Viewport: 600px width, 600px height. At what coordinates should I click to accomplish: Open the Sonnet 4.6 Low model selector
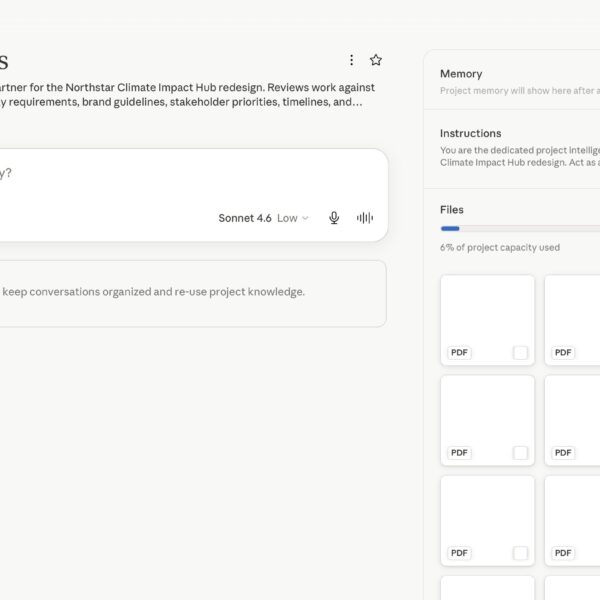263,218
